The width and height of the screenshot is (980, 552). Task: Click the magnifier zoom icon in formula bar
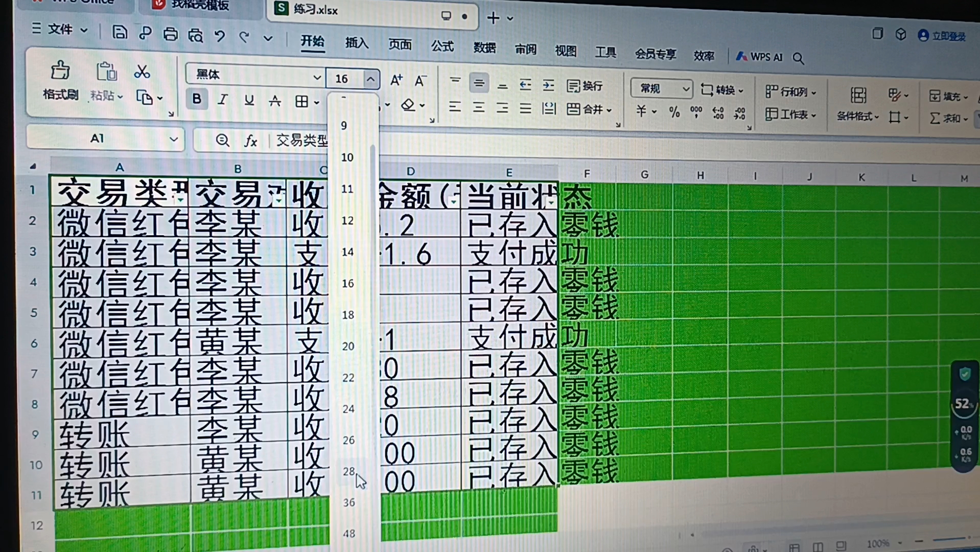point(222,140)
